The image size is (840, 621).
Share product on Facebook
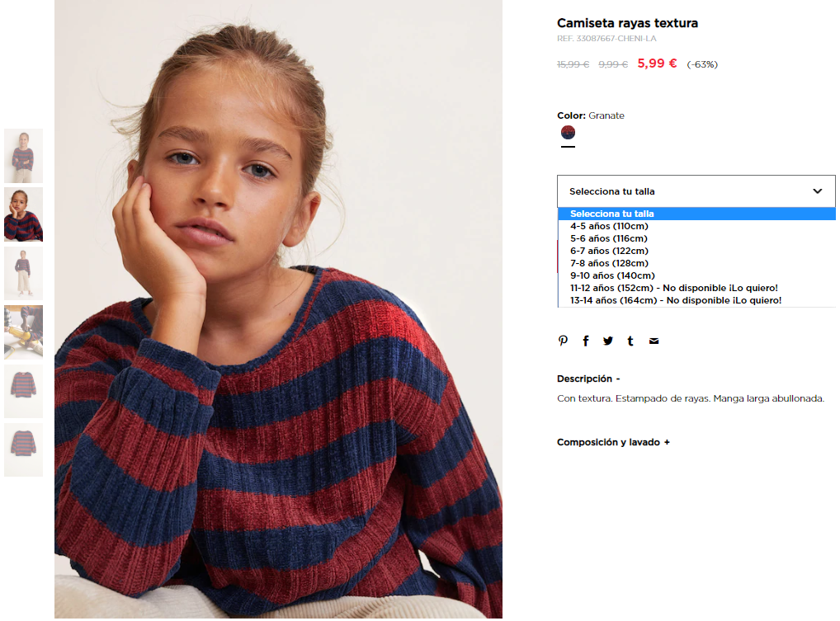tap(586, 341)
